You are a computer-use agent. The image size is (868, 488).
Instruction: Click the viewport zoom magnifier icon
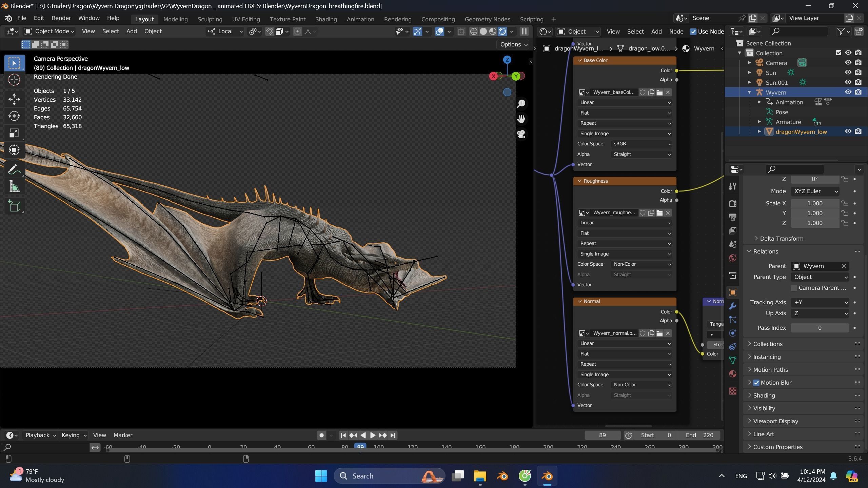pyautogui.click(x=521, y=104)
